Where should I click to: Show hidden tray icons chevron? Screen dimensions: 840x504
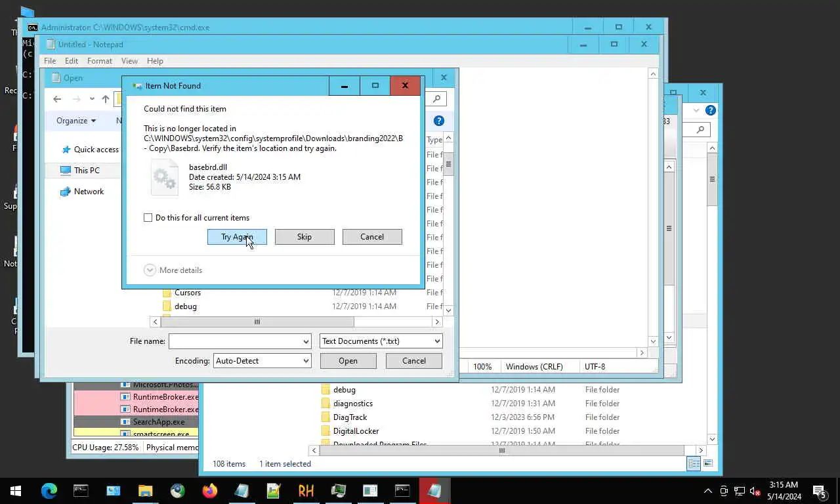(707, 491)
